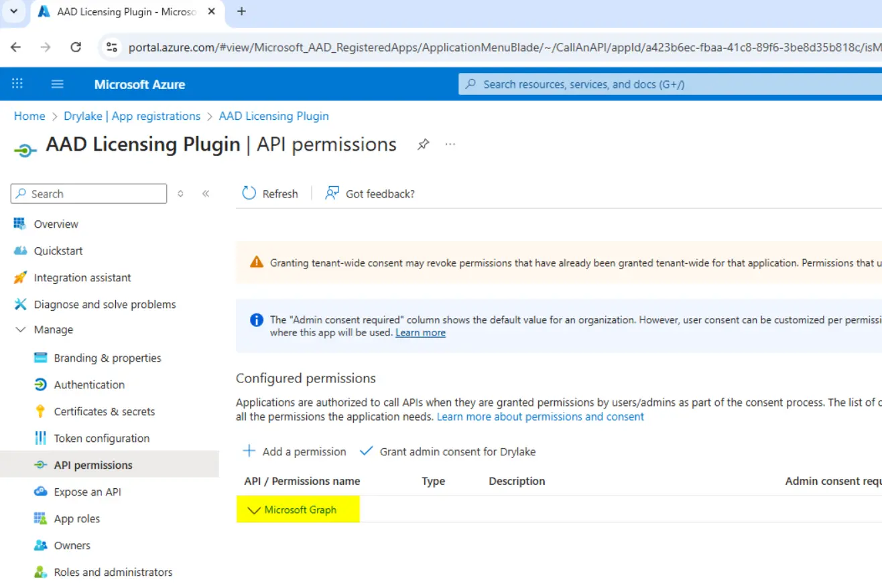This screenshot has height=588, width=882.
Task: Collapse the Manage section
Action: point(21,330)
